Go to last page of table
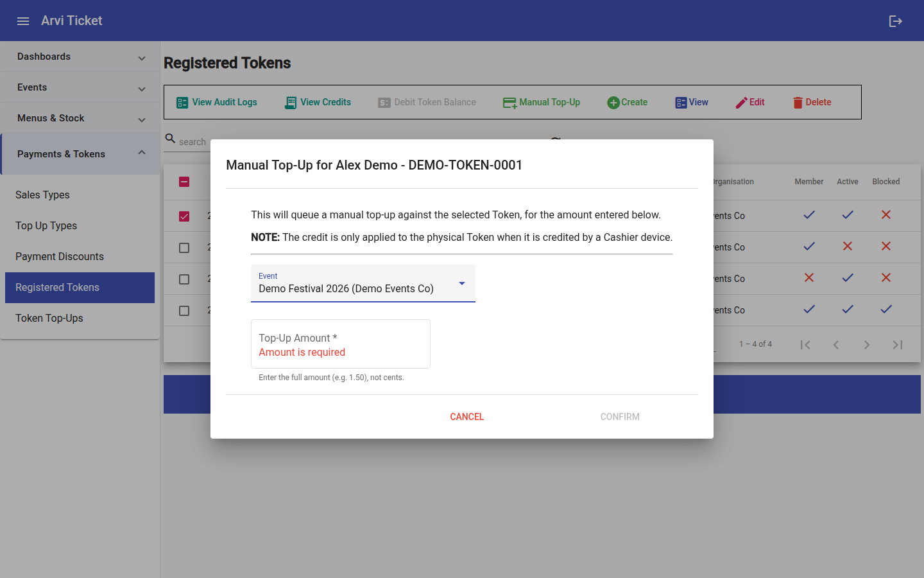Screen dimensions: 924x578 click(898, 345)
